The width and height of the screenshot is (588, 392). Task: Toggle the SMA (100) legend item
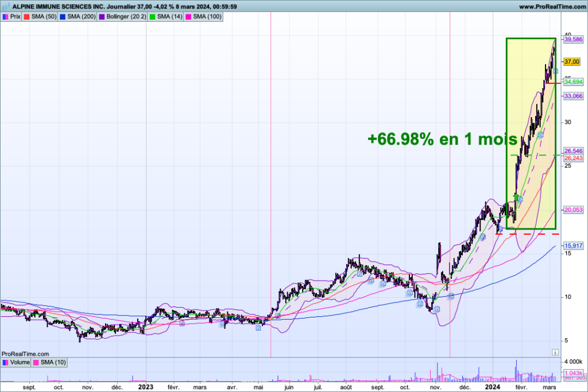click(203, 17)
